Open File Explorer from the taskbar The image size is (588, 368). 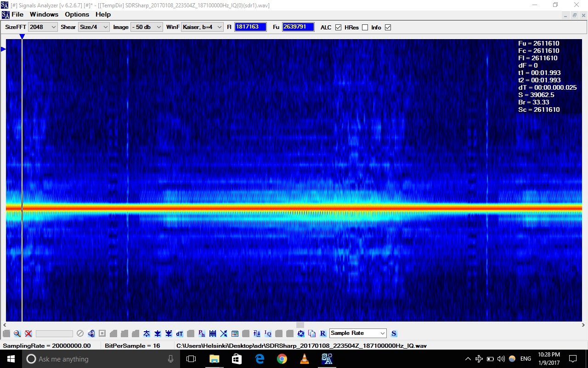click(x=214, y=359)
